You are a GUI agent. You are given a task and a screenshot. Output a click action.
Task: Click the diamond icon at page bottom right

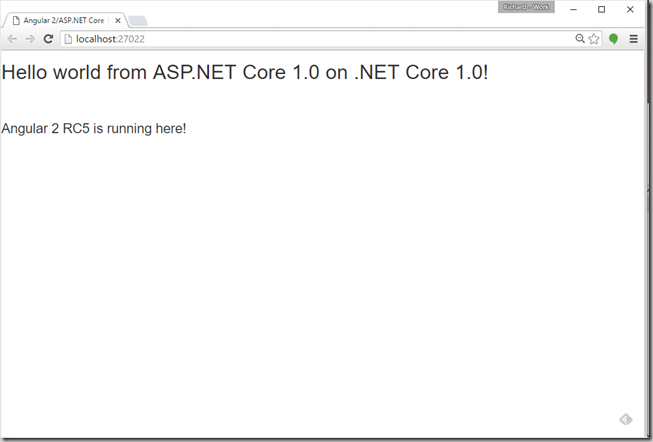coord(626,420)
